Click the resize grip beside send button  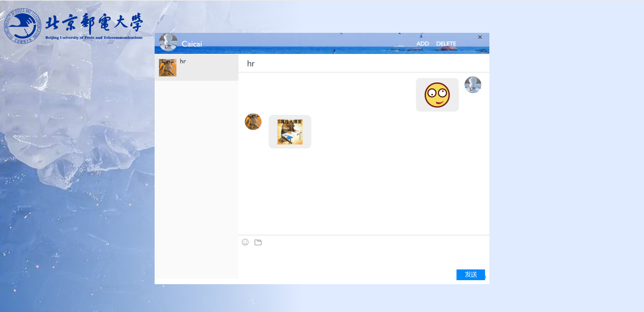click(x=486, y=277)
